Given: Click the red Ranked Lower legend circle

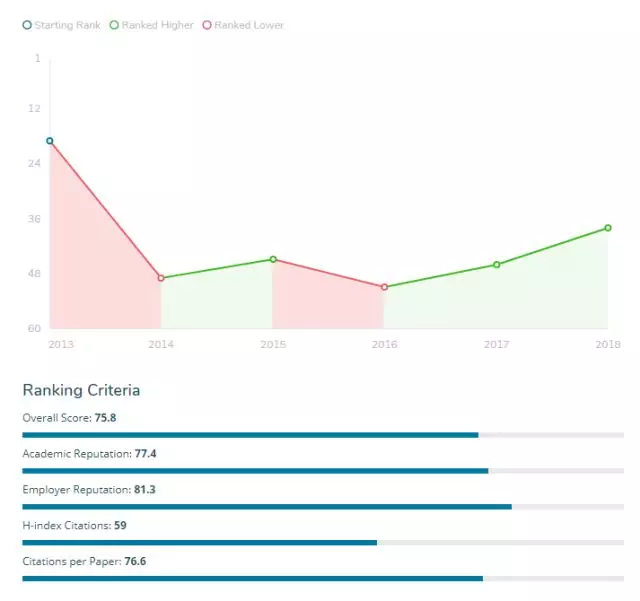Looking at the screenshot, I should point(207,25).
